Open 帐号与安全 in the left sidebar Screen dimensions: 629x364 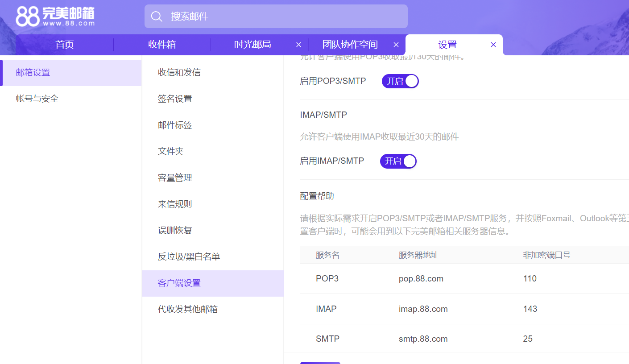pos(71,99)
